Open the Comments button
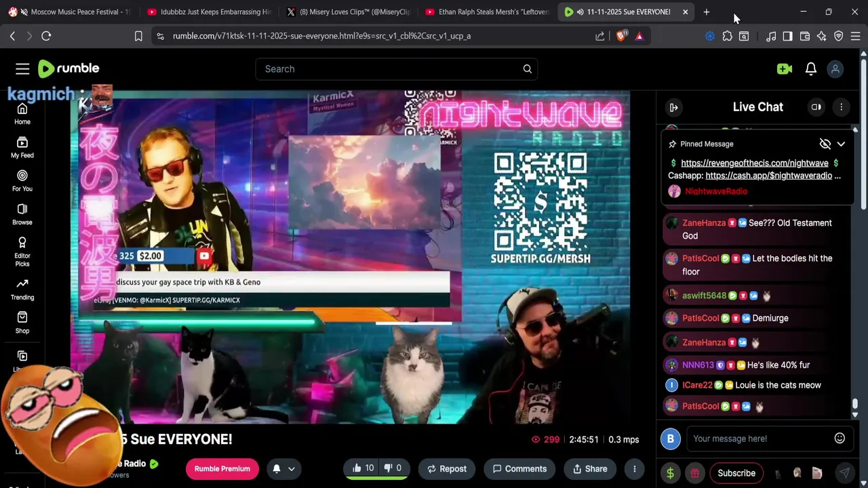The image size is (868, 488). (519, 468)
